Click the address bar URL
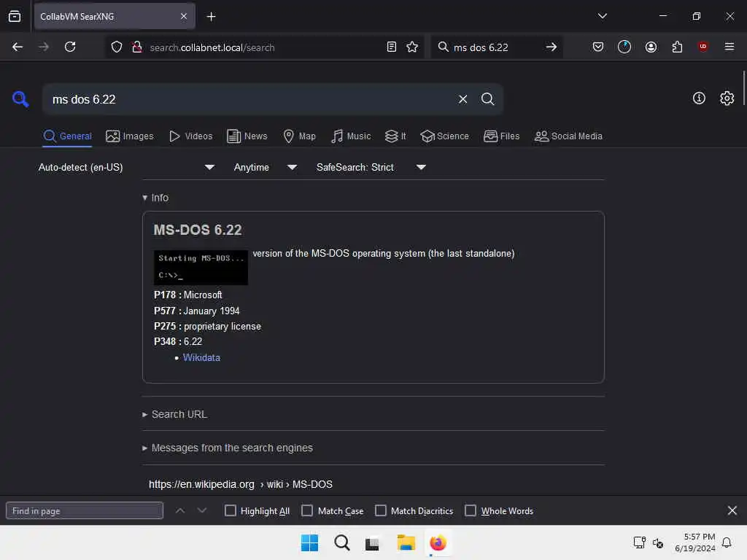 click(x=212, y=47)
